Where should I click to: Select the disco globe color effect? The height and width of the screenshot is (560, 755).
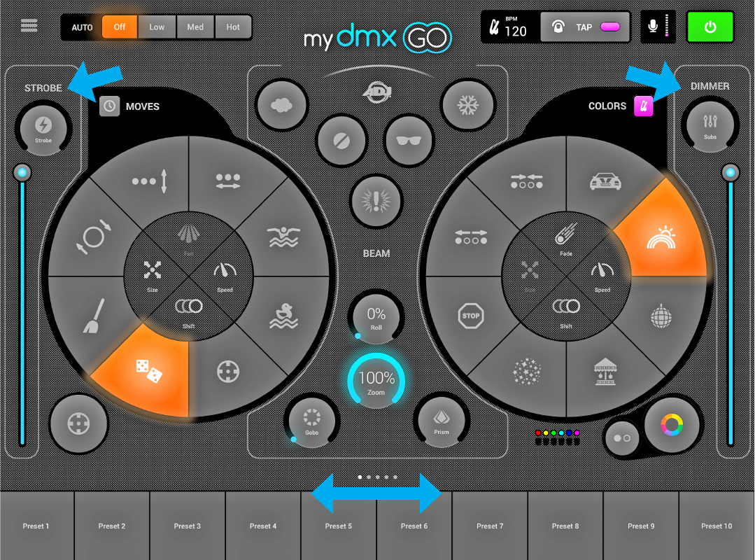click(661, 316)
